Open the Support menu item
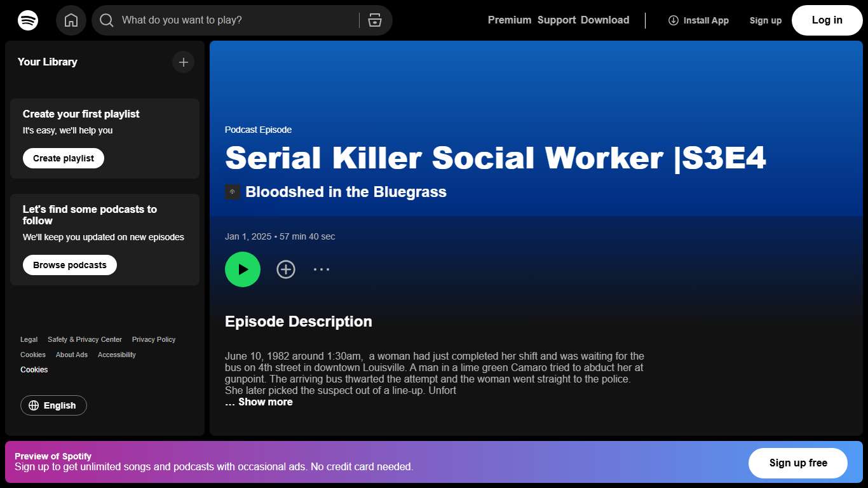 pos(556,20)
